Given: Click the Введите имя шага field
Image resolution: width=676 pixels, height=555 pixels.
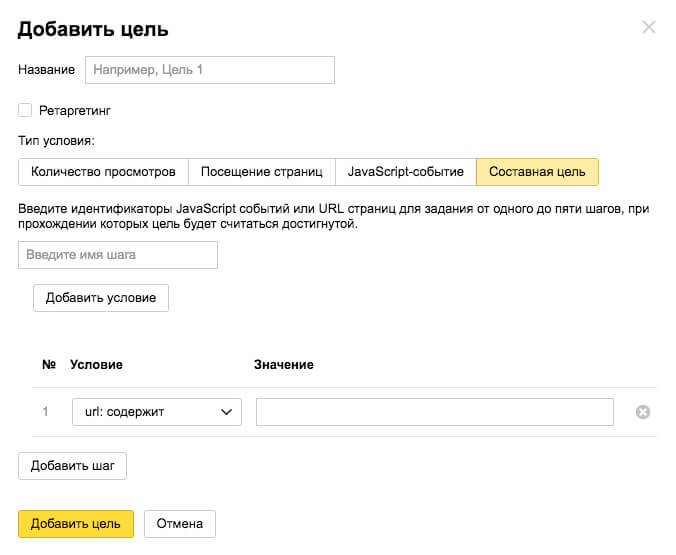Looking at the screenshot, I should tap(118, 255).
